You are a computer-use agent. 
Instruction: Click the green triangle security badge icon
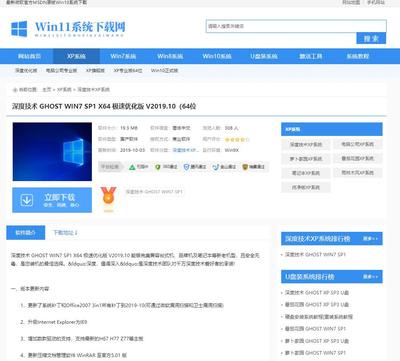132,167
